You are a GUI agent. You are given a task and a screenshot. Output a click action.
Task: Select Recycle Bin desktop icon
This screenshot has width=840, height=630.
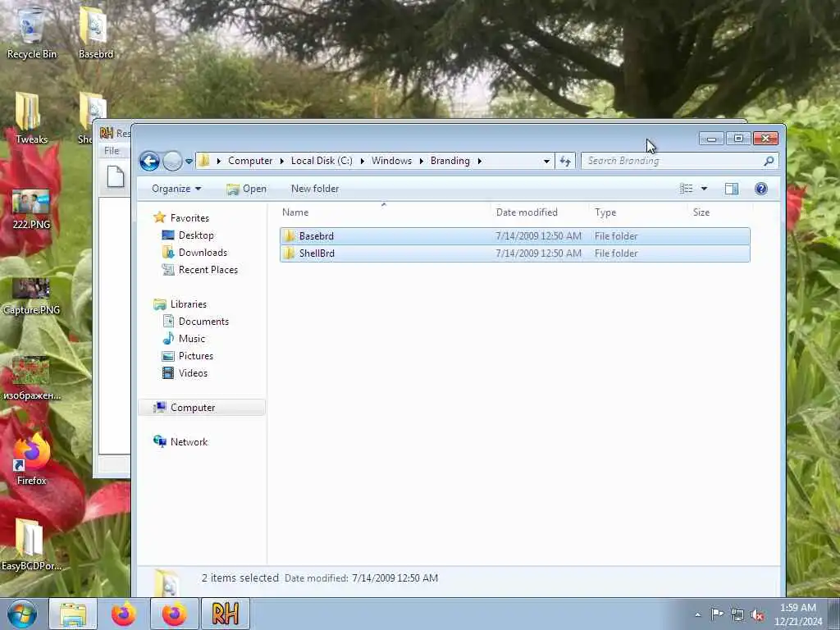click(x=31, y=32)
